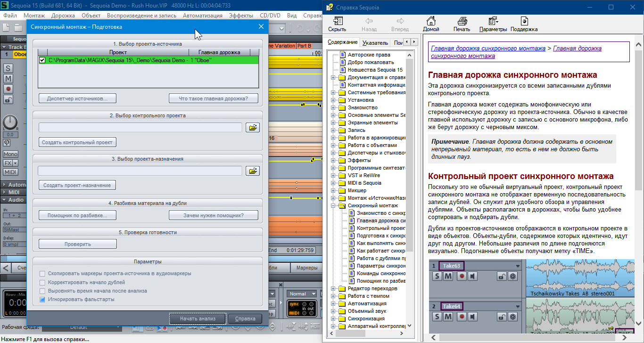This screenshot has height=343, width=644.
Task: Arm recording on the Oboe track
Action: point(8,89)
